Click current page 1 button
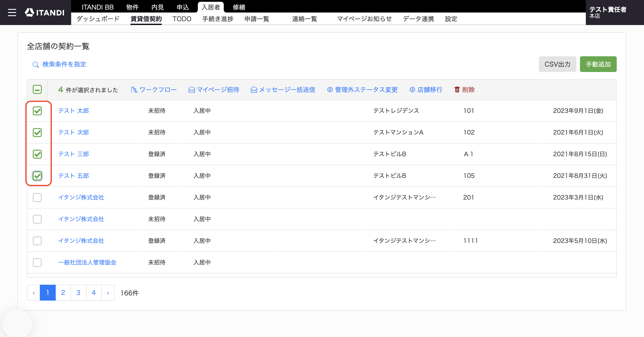 [47, 293]
